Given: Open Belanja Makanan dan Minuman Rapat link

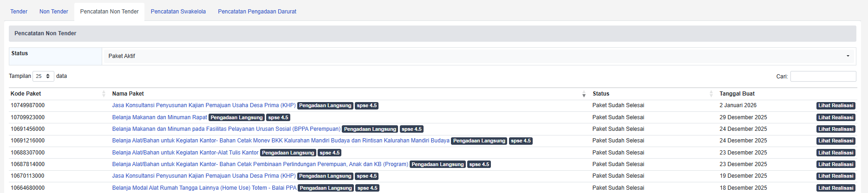Looking at the screenshot, I should click(x=160, y=117).
